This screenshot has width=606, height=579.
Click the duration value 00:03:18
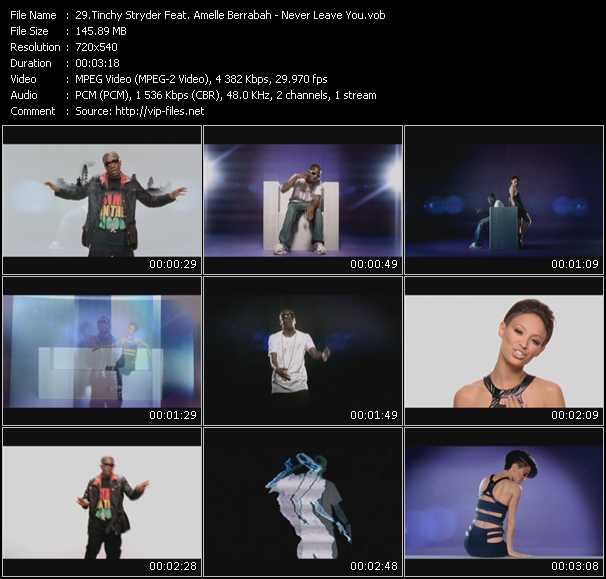pos(97,63)
